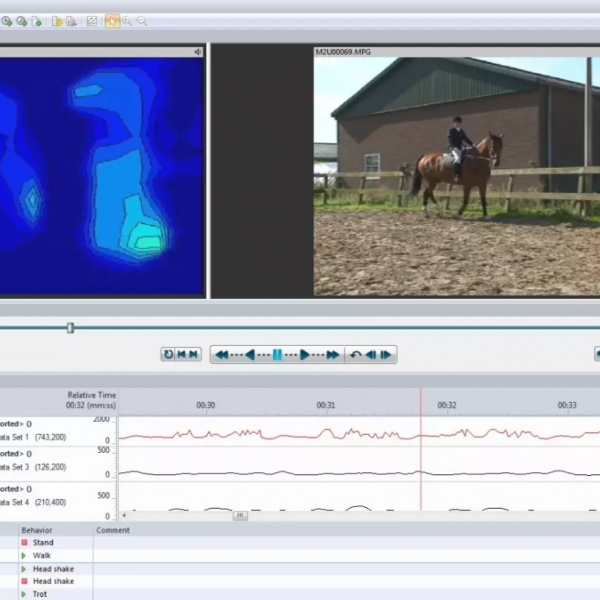Screen dimensions: 600x600
Task: Select the Trot behavior row
Action: click(41, 594)
